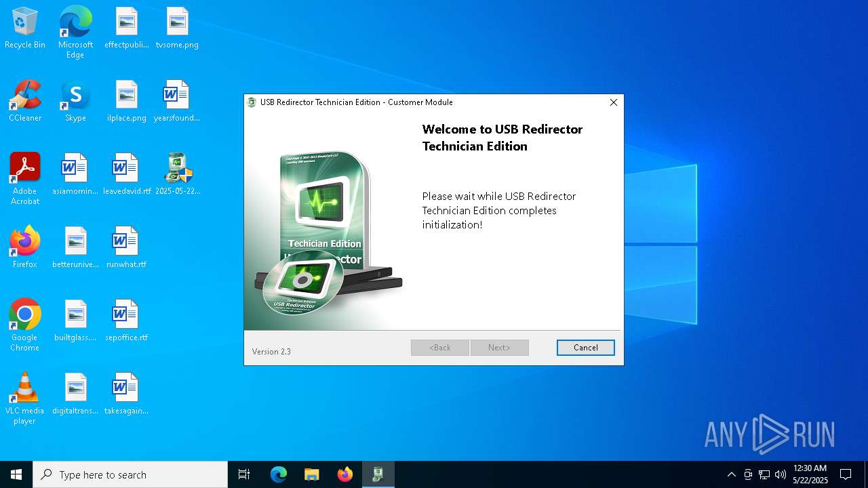The height and width of the screenshot is (488, 868).
Task: Show hidden system tray icons
Action: point(731,474)
